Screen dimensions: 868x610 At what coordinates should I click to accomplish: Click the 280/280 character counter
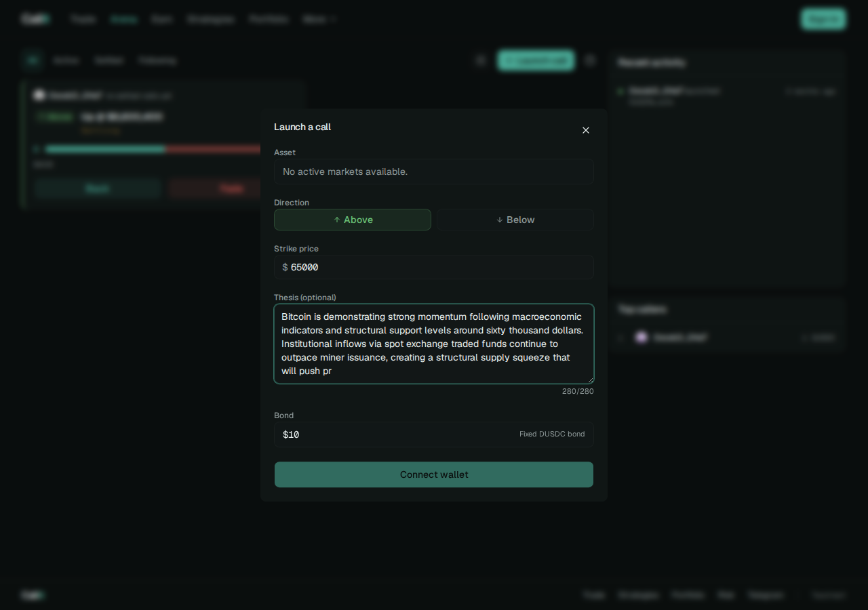[x=578, y=391]
